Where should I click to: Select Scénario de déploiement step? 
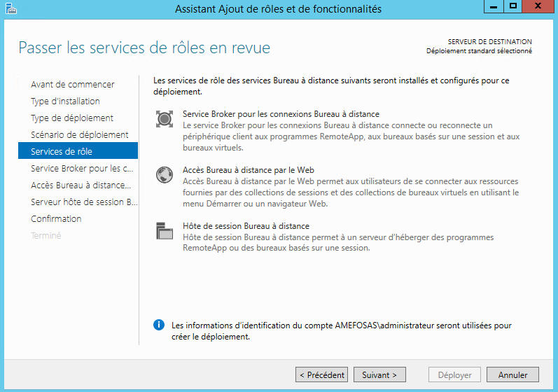click(x=79, y=134)
